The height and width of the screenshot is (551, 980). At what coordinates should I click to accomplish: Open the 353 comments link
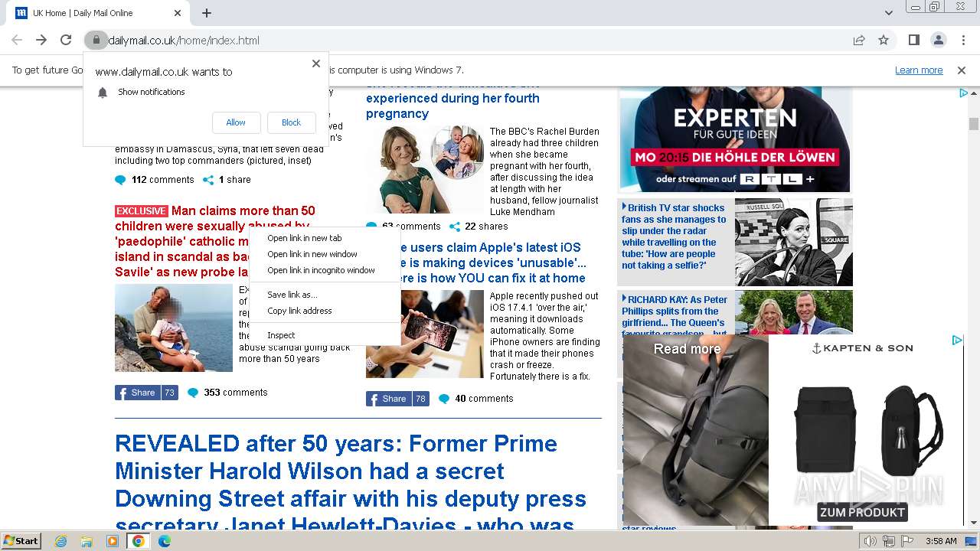click(x=236, y=393)
